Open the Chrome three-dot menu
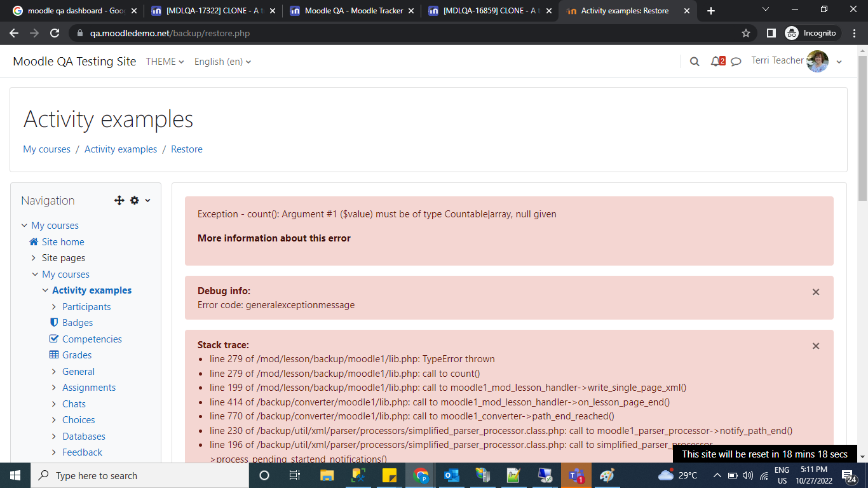 (x=855, y=33)
